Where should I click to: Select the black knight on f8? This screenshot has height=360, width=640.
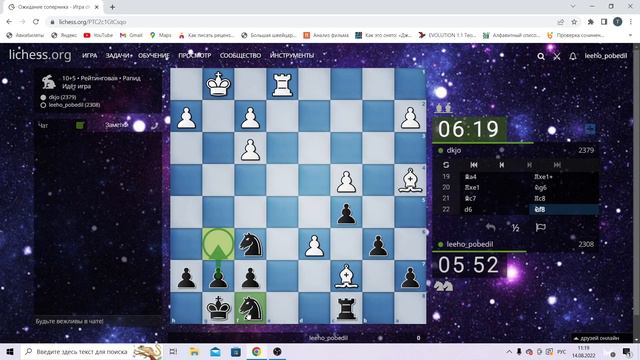[x=250, y=308]
